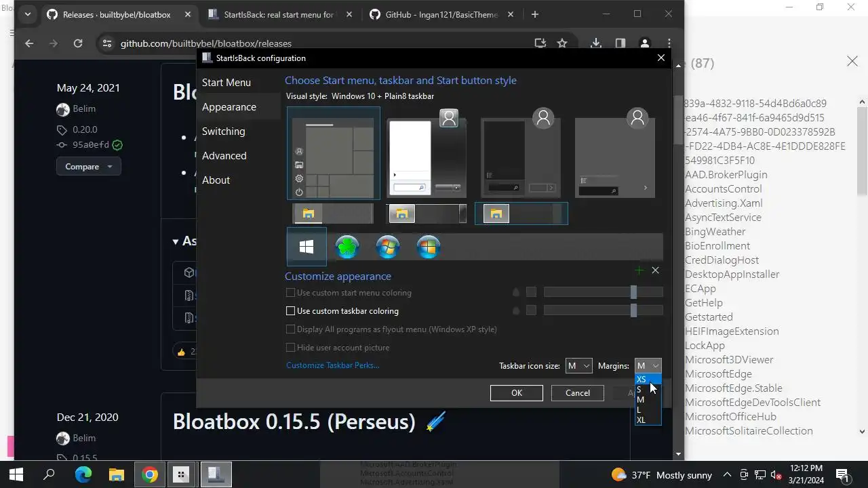Bookmark this page with the star icon
This screenshot has width=868, height=488.
tap(562, 43)
